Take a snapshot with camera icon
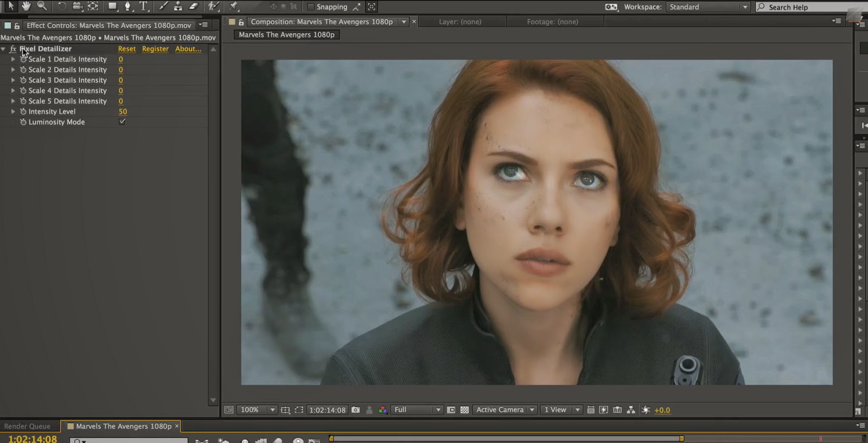This screenshot has height=443, width=868. 355,410
